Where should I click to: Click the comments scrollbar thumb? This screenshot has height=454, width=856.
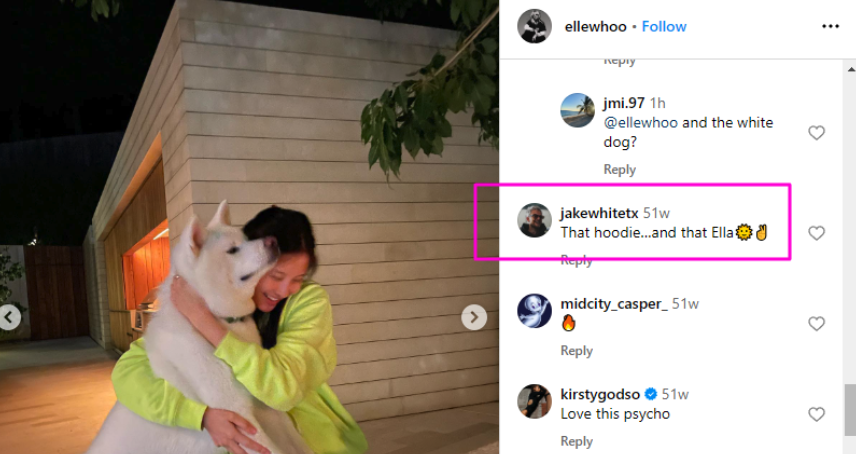(849, 411)
